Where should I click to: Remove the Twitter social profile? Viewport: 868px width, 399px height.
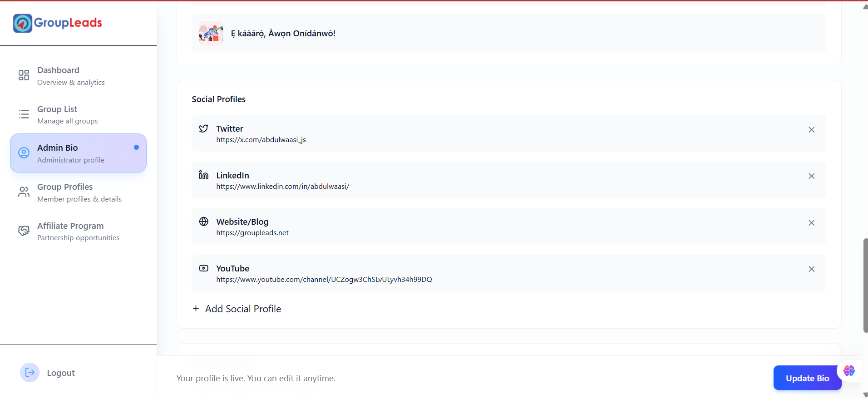click(812, 130)
